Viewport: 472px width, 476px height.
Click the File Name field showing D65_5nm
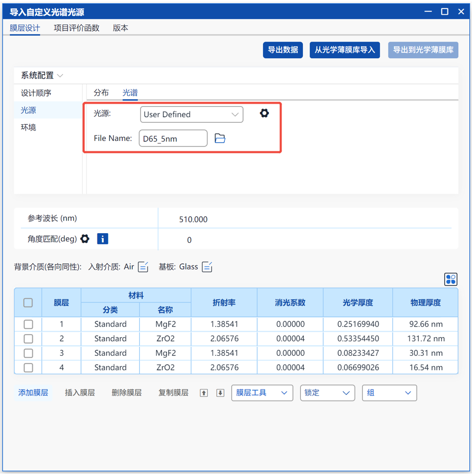click(x=173, y=138)
